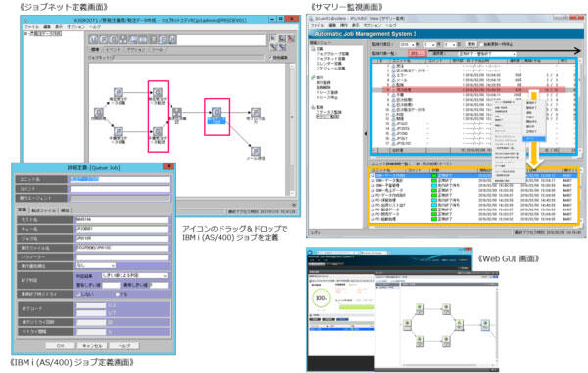Click the キャンセル button in the dialog

92,346
